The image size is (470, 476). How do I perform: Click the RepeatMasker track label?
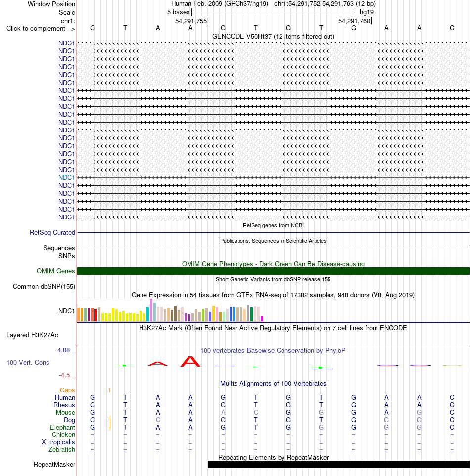pos(54,465)
